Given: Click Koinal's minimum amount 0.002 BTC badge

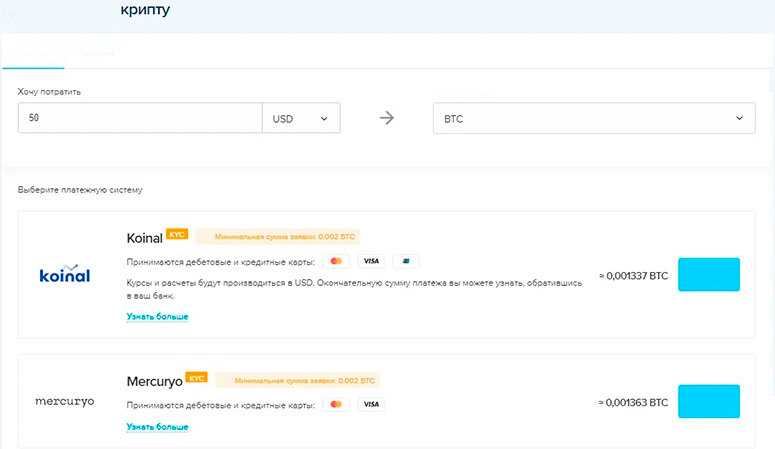Looking at the screenshot, I should [x=277, y=237].
